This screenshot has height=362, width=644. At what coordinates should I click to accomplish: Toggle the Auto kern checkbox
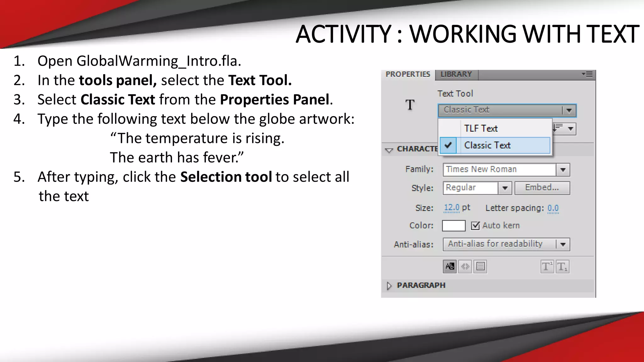pyautogui.click(x=475, y=226)
